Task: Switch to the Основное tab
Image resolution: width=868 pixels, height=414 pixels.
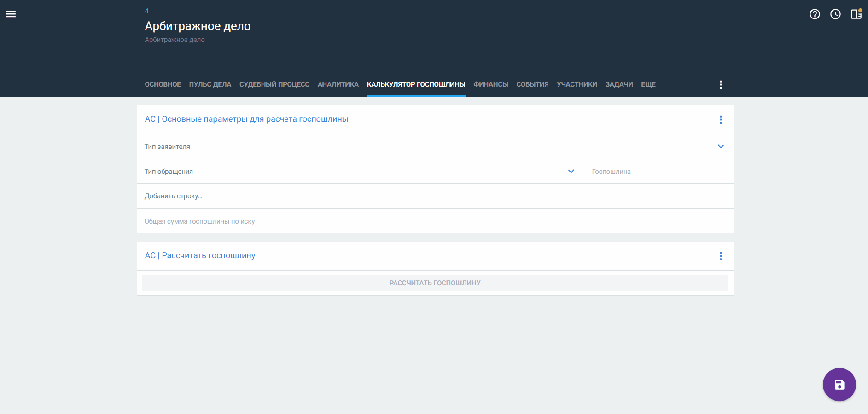Action: (163, 84)
